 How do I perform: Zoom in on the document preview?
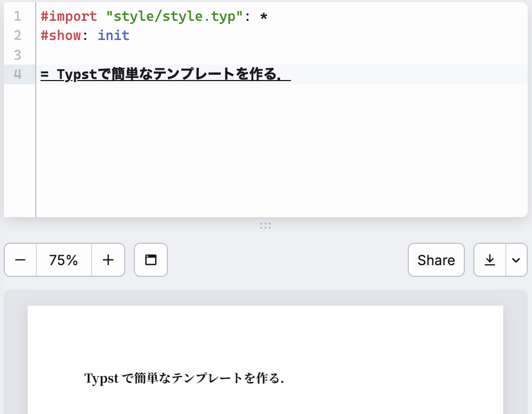coord(108,260)
